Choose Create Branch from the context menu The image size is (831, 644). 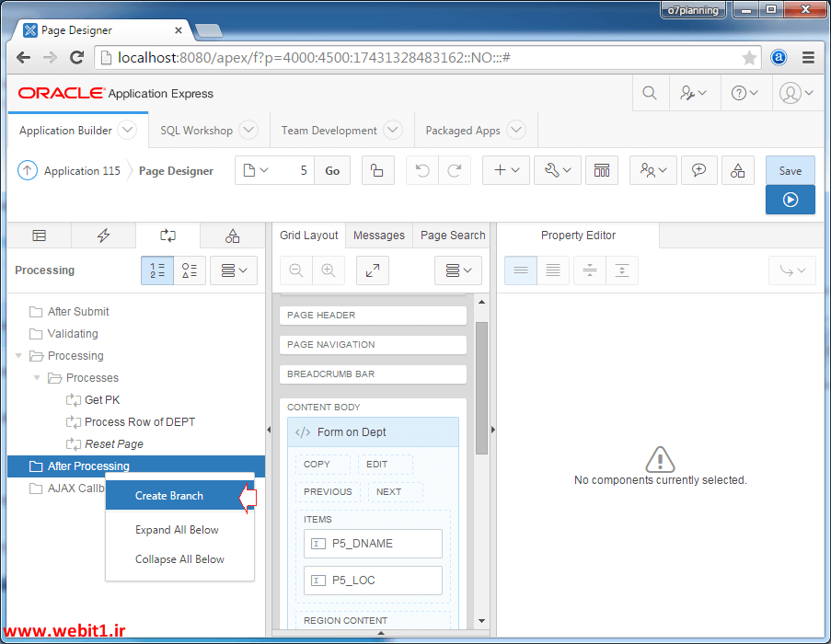point(168,495)
